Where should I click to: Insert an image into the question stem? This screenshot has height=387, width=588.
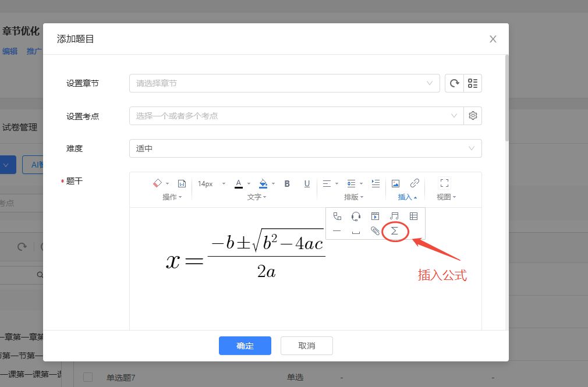pyautogui.click(x=395, y=183)
